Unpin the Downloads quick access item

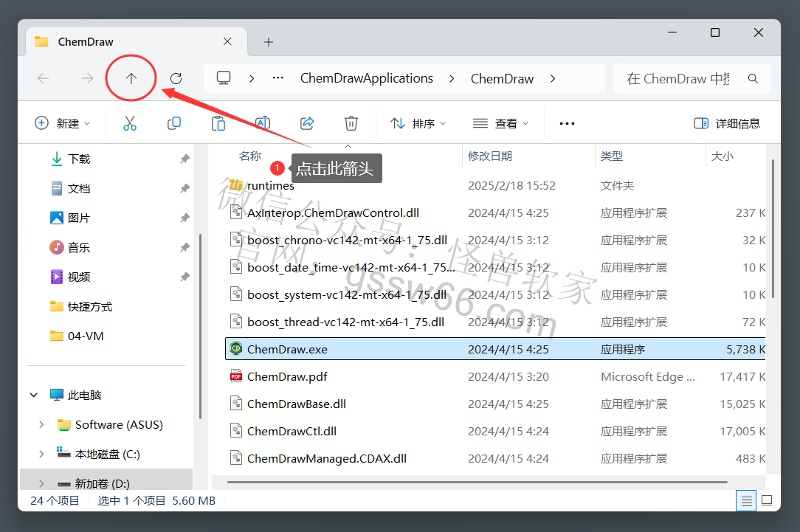(x=185, y=159)
